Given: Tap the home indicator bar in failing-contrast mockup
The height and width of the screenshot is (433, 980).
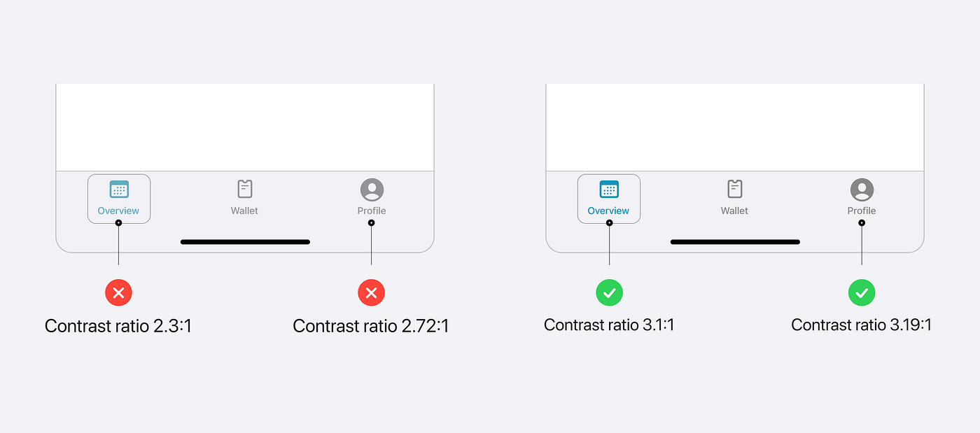Looking at the screenshot, I should [x=245, y=242].
